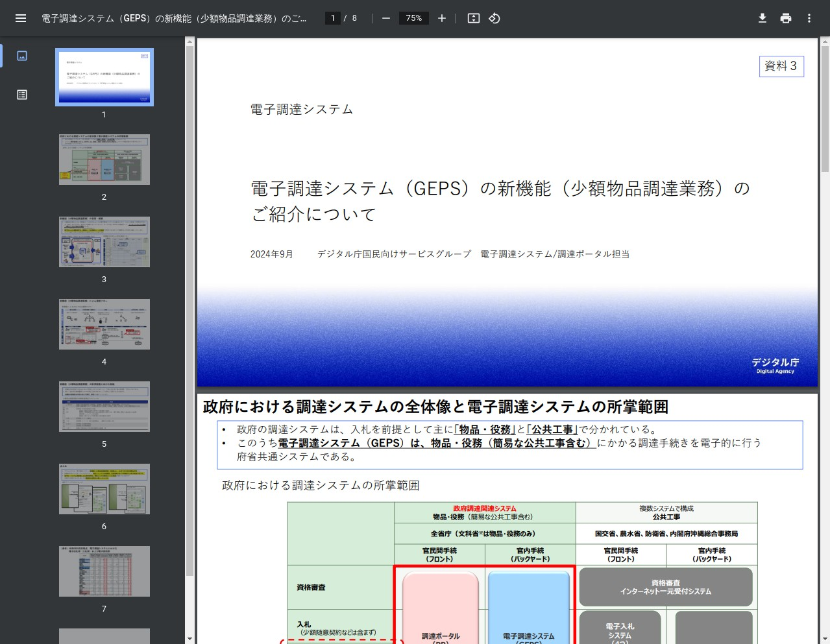The height and width of the screenshot is (644, 830).
Task: Open page 3 thumbnail
Action: [x=104, y=242]
